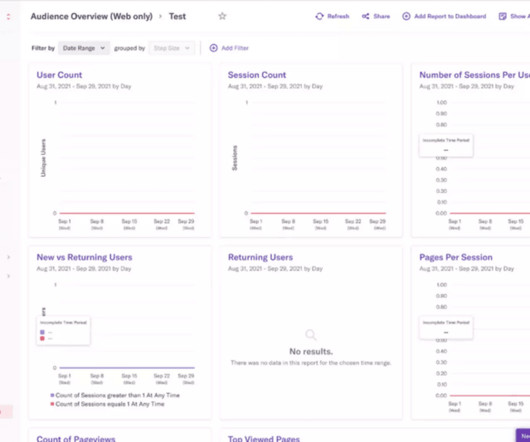Click the Test breadcrumb title

click(x=177, y=16)
